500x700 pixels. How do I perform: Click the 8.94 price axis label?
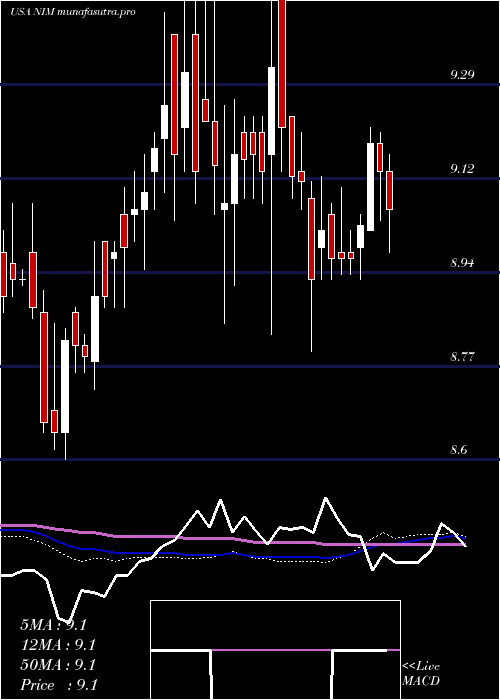[x=462, y=262]
